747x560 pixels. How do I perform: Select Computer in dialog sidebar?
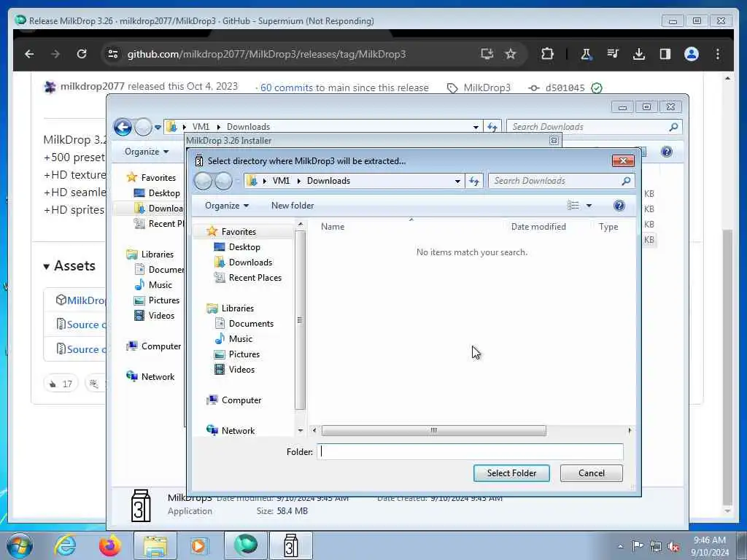click(241, 400)
